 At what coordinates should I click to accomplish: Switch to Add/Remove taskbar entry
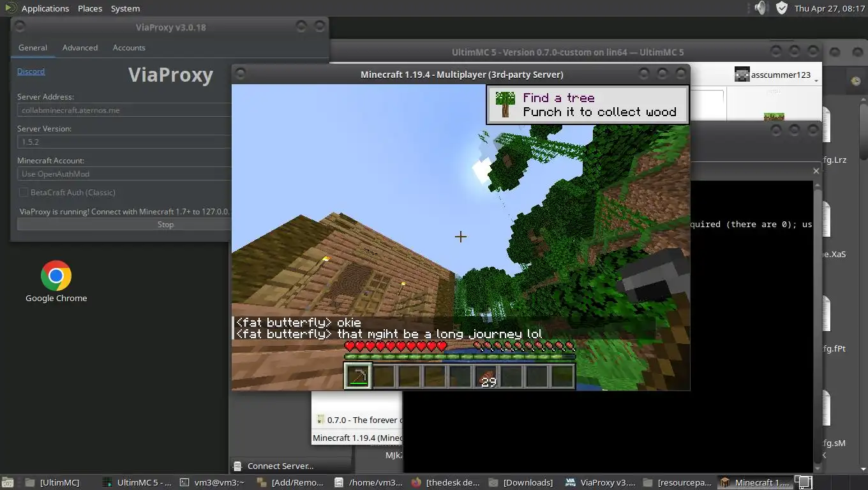(x=292, y=482)
